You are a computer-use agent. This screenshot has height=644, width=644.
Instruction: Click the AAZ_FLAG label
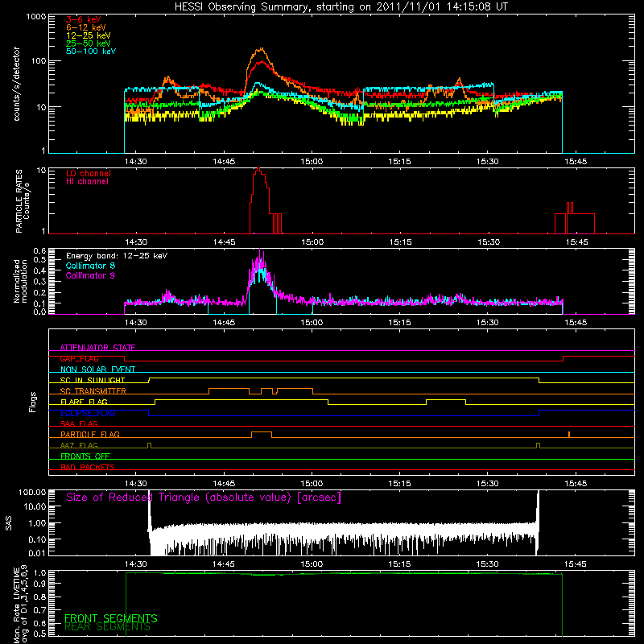point(79,445)
